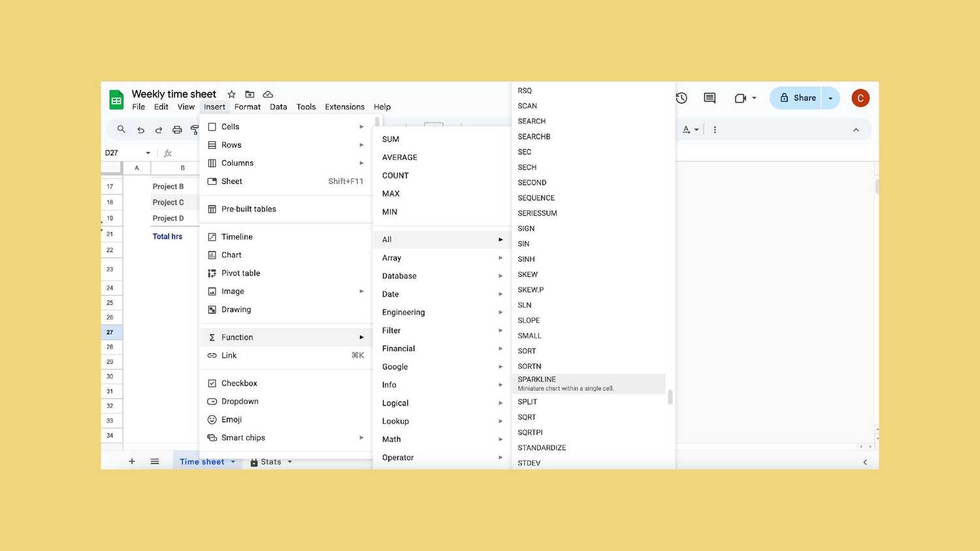Expand the name box dropdown showing D27
The height and width of the screenshot is (551, 980).
(x=148, y=153)
